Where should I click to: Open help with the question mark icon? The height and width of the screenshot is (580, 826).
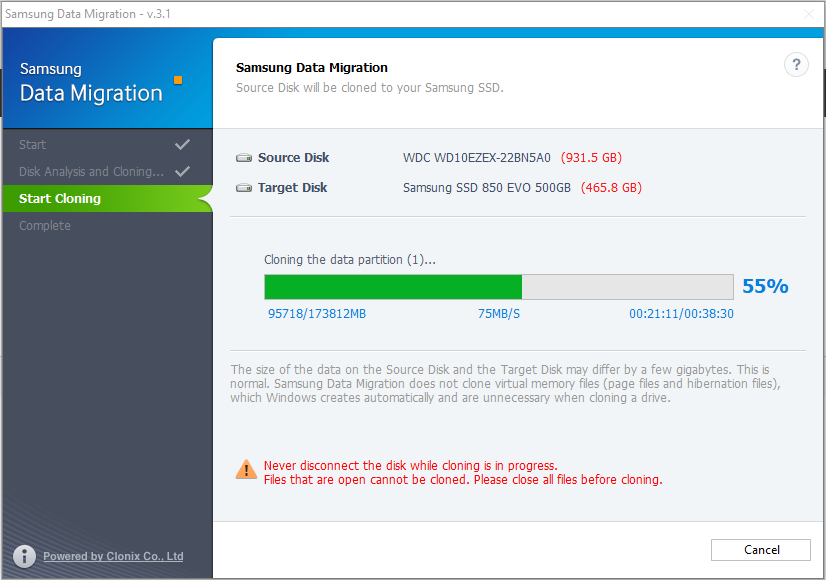coord(796,65)
